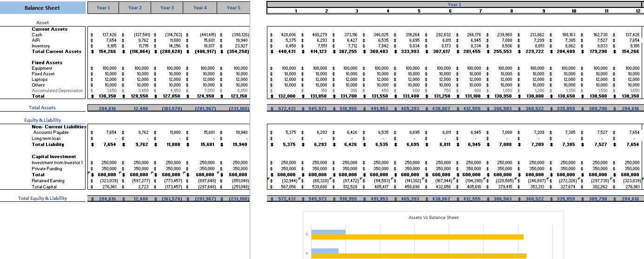This screenshot has height=259, width=644.
Task: Select the Inventory row label
Action: coord(40,46)
